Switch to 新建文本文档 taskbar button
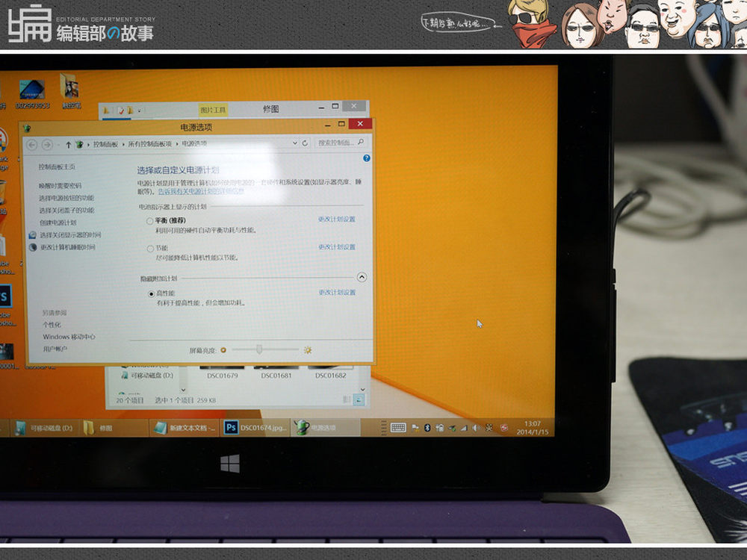 (185, 428)
